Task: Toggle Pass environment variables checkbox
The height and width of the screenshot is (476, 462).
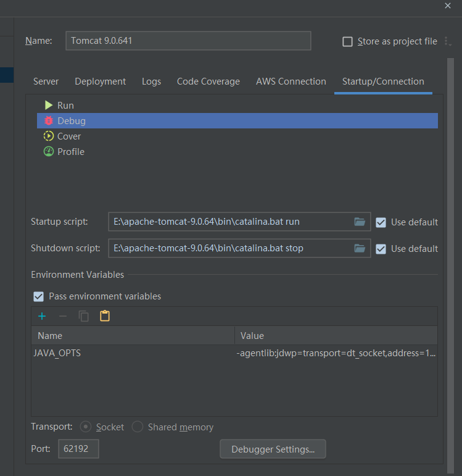Action: [38, 296]
